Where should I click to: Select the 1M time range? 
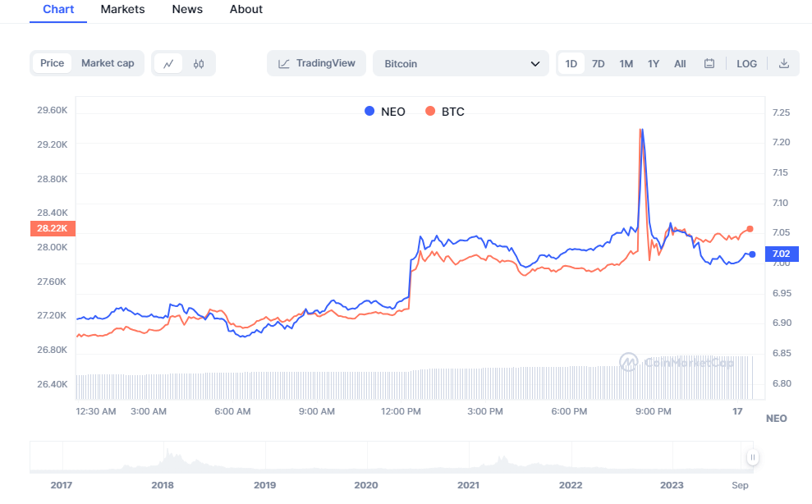[x=626, y=64]
